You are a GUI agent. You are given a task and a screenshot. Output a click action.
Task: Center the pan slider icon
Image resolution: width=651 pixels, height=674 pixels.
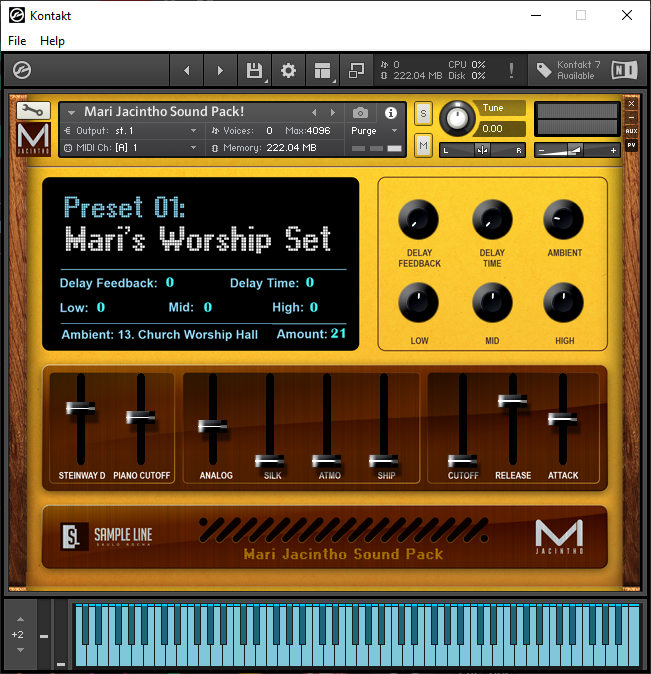click(482, 150)
